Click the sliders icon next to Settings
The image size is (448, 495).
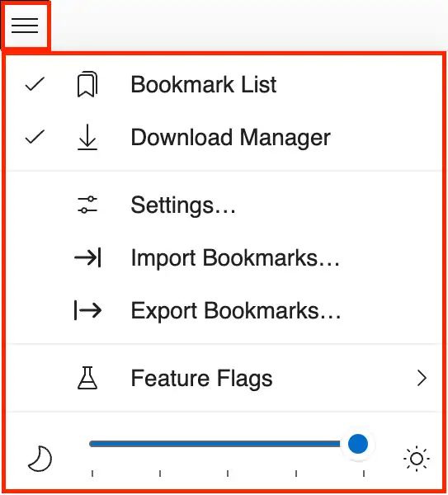[x=87, y=205]
